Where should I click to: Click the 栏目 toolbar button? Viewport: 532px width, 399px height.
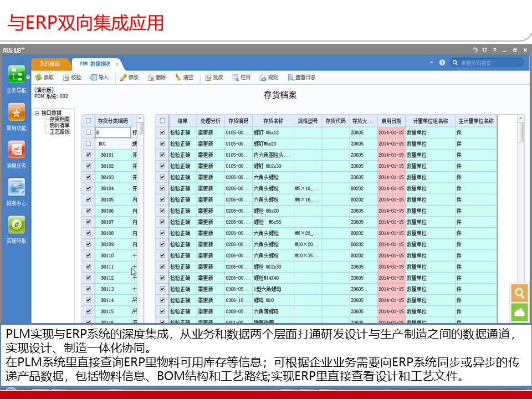[241, 78]
